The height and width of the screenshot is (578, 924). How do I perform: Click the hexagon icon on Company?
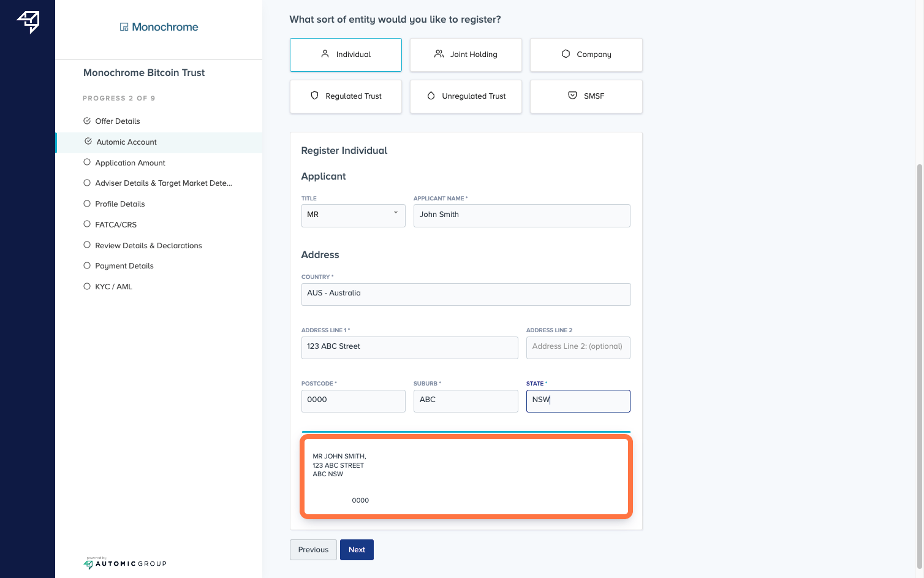[x=566, y=54]
